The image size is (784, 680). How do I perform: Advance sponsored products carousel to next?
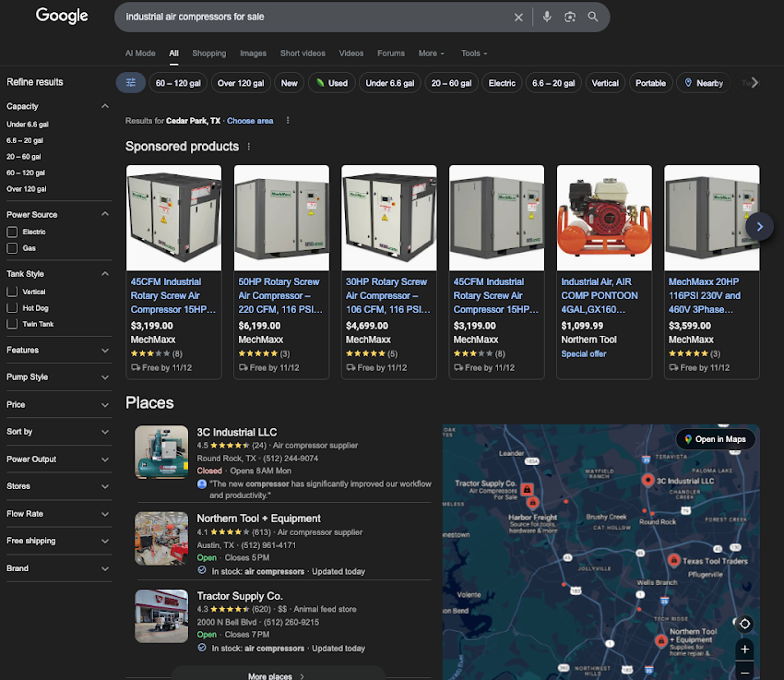759,226
